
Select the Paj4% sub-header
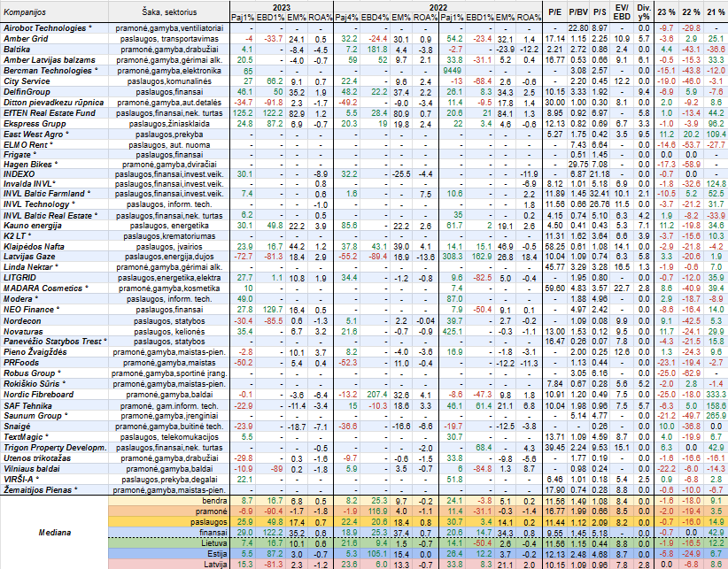346,18
